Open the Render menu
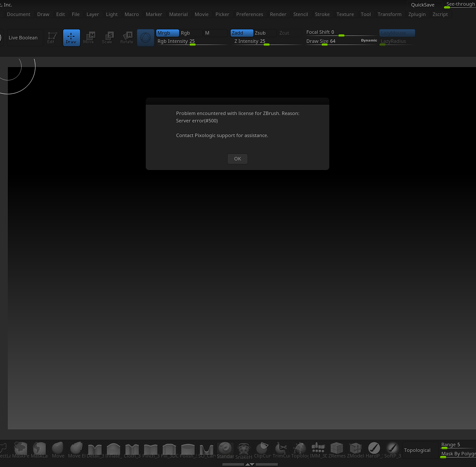Viewport: 476px width, 467px height. pos(278,14)
